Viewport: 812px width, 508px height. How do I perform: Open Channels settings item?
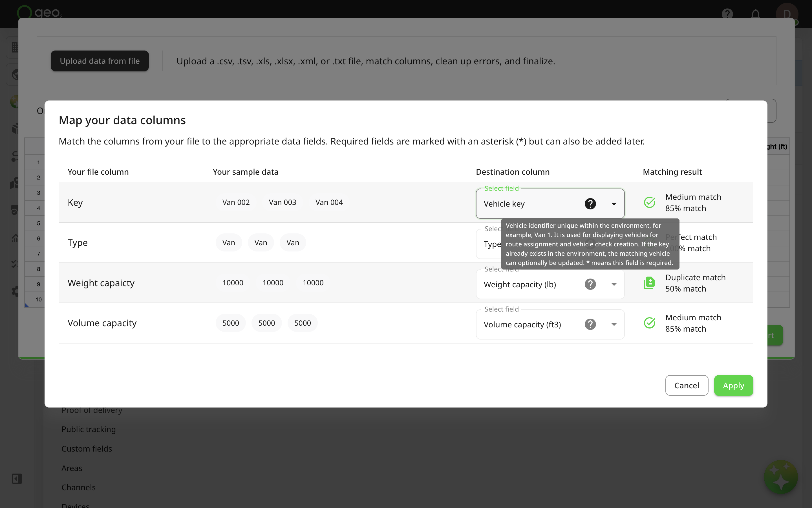[x=78, y=487]
